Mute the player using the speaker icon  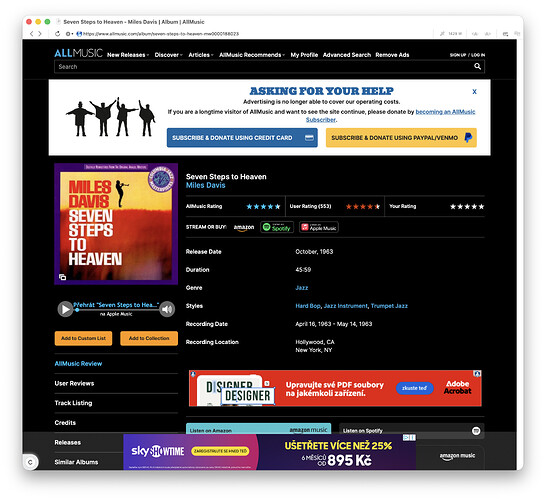click(167, 309)
